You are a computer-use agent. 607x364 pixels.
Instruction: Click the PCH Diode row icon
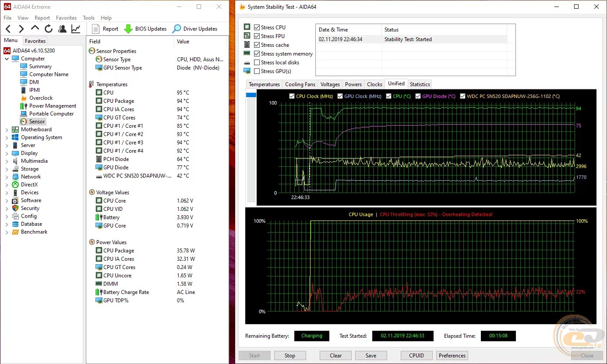[x=99, y=159]
